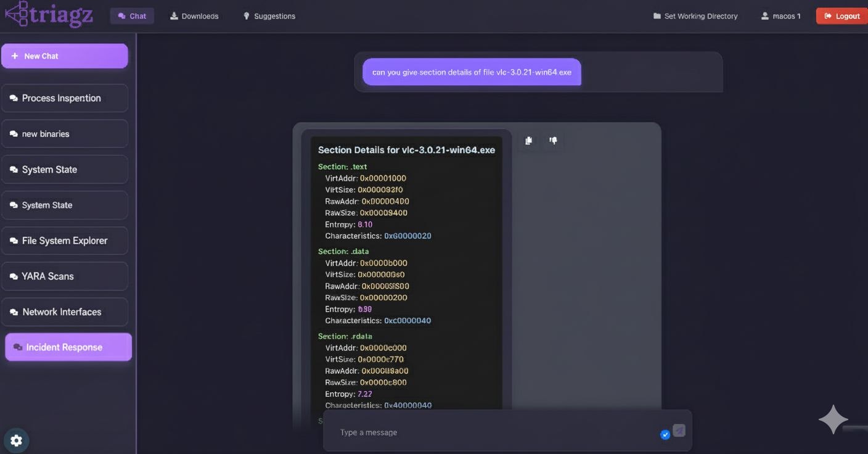Focus the Type a message field
Viewport: 868px width, 454px height.
(x=493, y=432)
